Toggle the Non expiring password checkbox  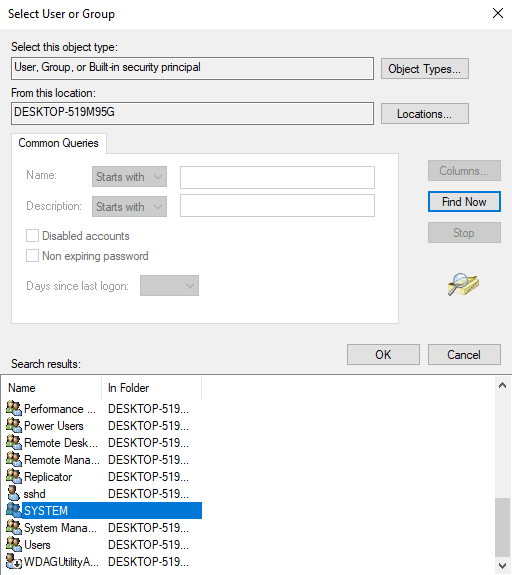pos(32,256)
